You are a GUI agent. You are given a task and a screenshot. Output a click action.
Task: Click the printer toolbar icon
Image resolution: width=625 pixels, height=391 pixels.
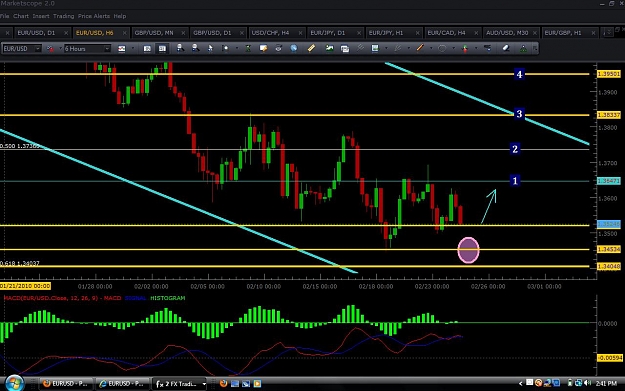pyautogui.click(x=278, y=48)
